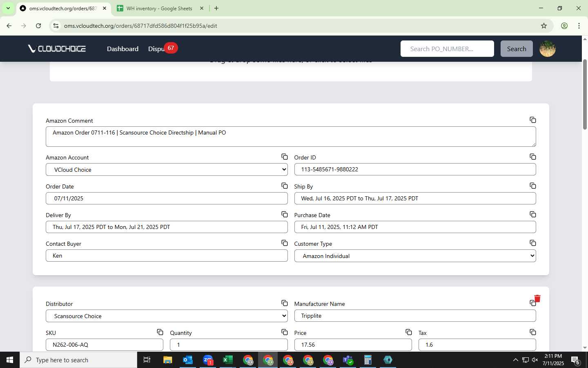Open File Explorer from the taskbar
The height and width of the screenshot is (368, 588).
coord(168,360)
